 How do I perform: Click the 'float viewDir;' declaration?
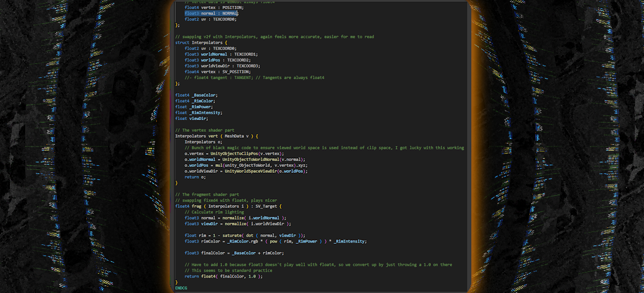[192, 118]
